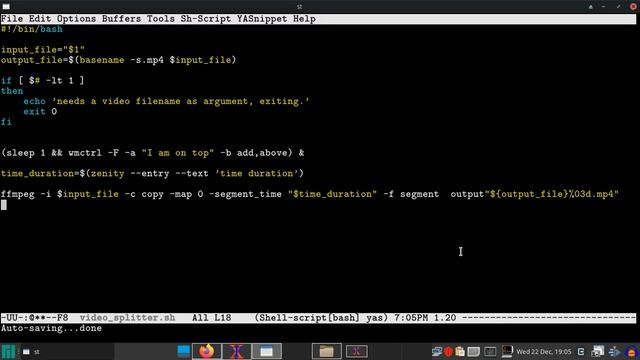Click the gray drive tray icon
This screenshot has width=640, height=360.
pyautogui.click(x=473, y=351)
